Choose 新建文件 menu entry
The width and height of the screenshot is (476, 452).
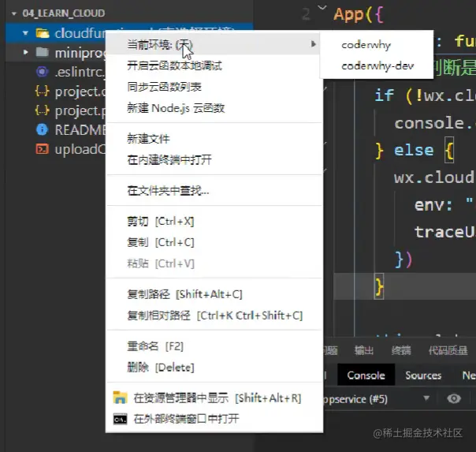[x=148, y=139]
